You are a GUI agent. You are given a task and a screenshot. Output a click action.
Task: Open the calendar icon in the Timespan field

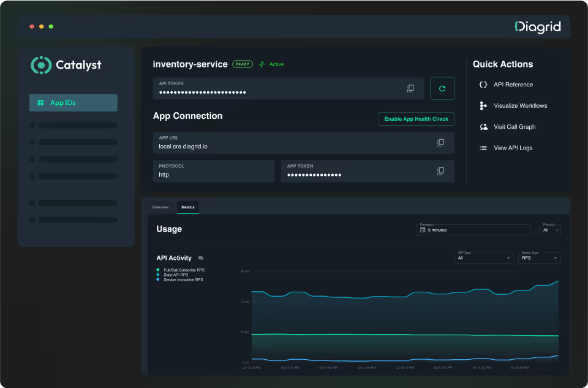click(x=421, y=230)
